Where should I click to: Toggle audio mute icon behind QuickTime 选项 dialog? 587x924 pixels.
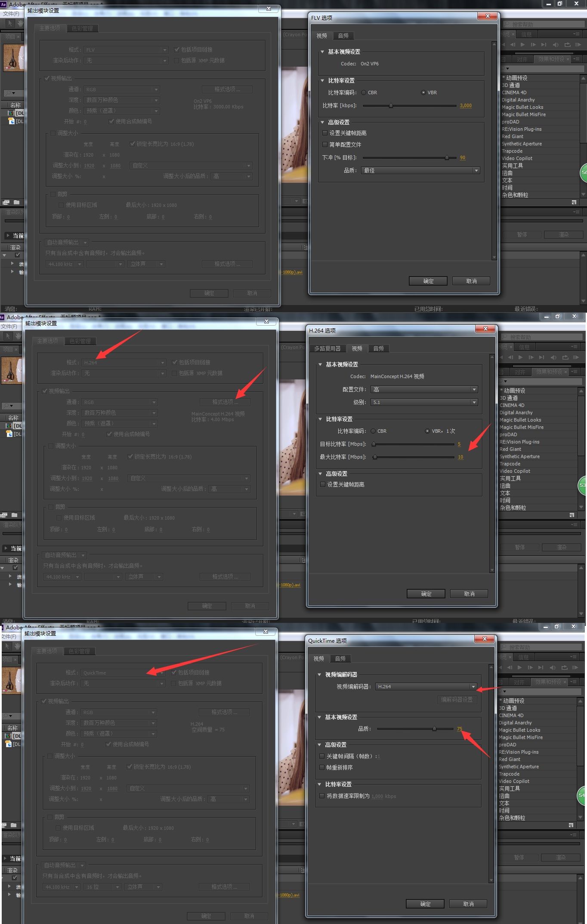(x=553, y=667)
